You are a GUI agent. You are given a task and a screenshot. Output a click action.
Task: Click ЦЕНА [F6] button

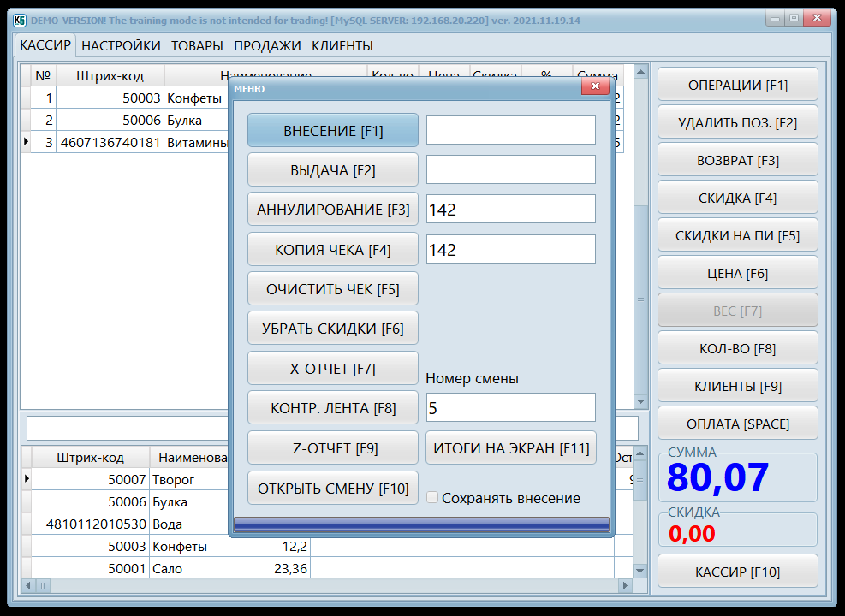pyautogui.click(x=738, y=273)
